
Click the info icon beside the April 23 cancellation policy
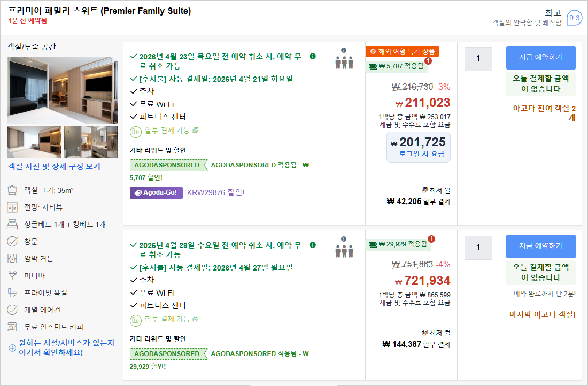tap(313, 56)
